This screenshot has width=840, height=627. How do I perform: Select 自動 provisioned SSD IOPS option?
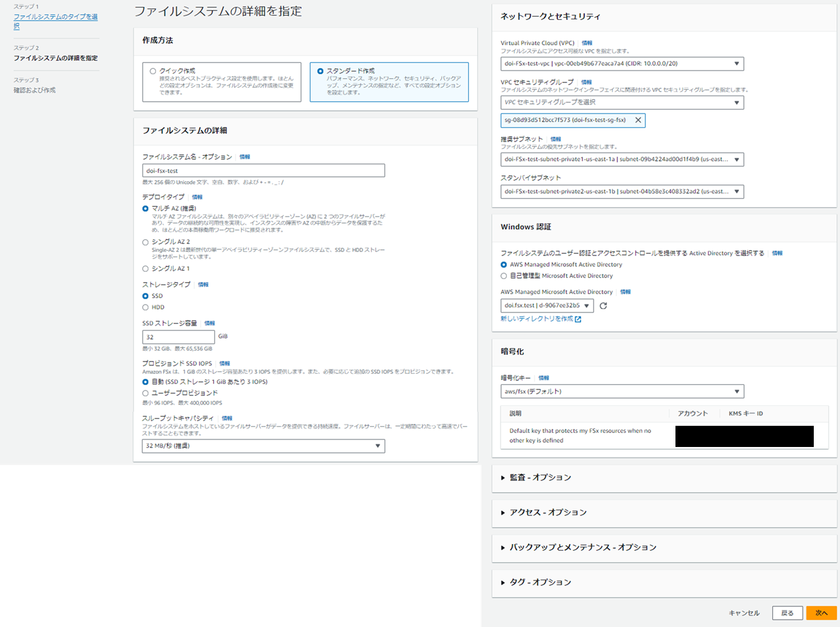click(x=146, y=382)
